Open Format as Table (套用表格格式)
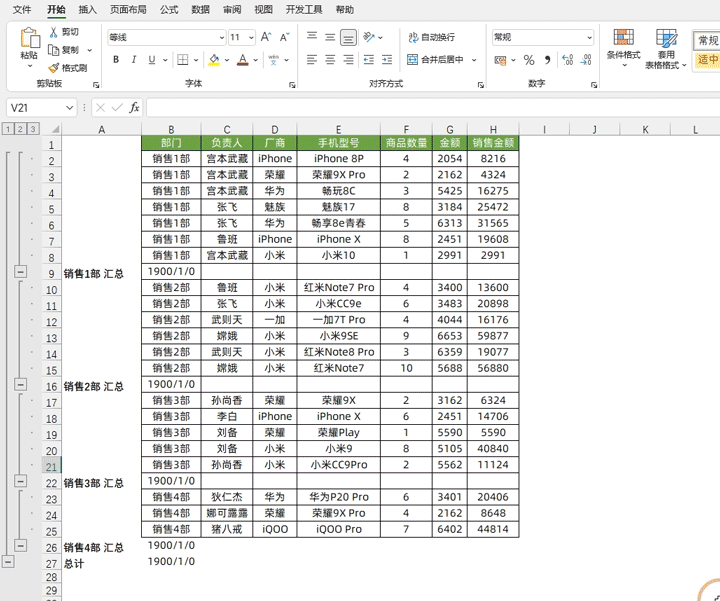Viewport: 720px width, 601px height. [x=665, y=49]
